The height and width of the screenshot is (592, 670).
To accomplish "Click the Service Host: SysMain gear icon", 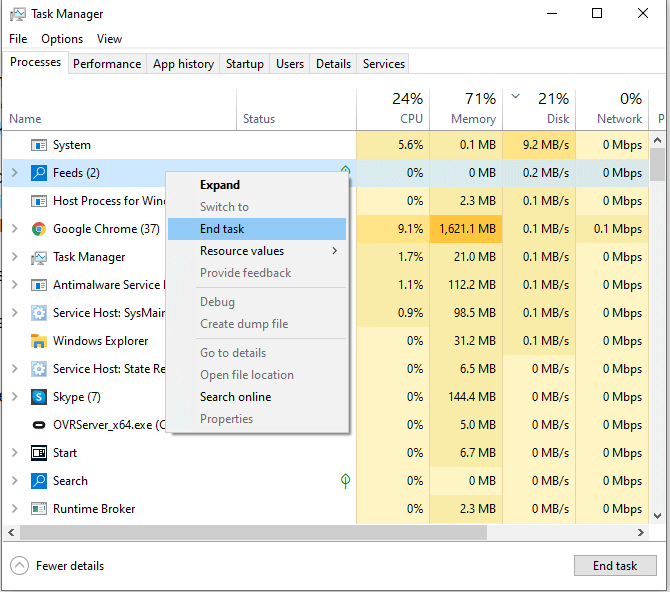I will click(39, 313).
